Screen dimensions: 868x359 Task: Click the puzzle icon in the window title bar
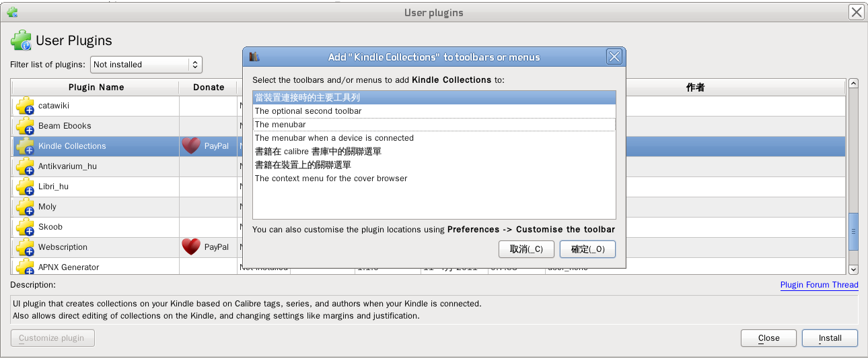click(x=12, y=12)
